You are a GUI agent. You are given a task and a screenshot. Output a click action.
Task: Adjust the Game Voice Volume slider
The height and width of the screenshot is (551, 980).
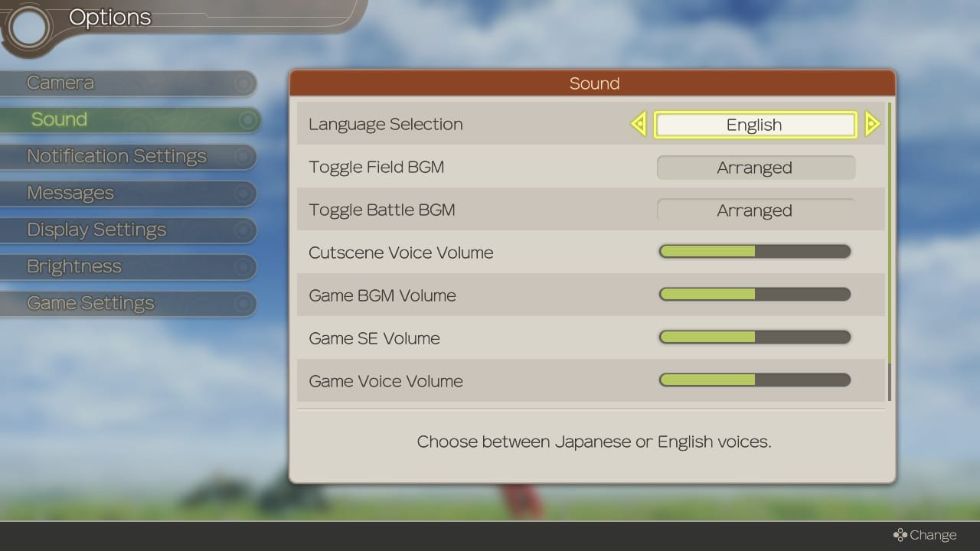[755, 380]
